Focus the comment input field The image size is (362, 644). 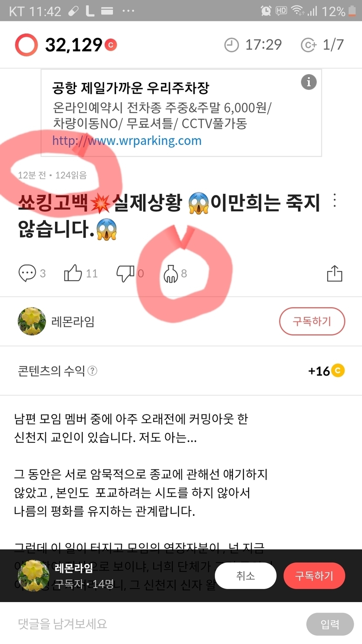[157, 624]
